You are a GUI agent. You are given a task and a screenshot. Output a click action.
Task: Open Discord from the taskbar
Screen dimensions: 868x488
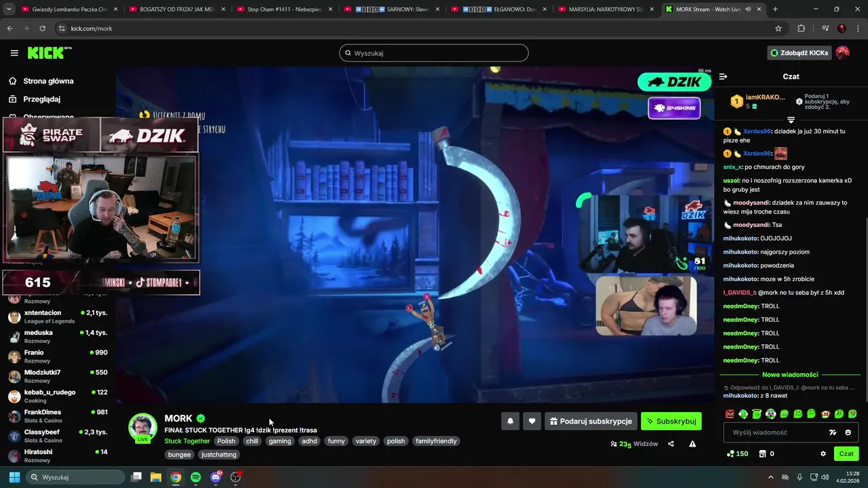tap(216, 477)
